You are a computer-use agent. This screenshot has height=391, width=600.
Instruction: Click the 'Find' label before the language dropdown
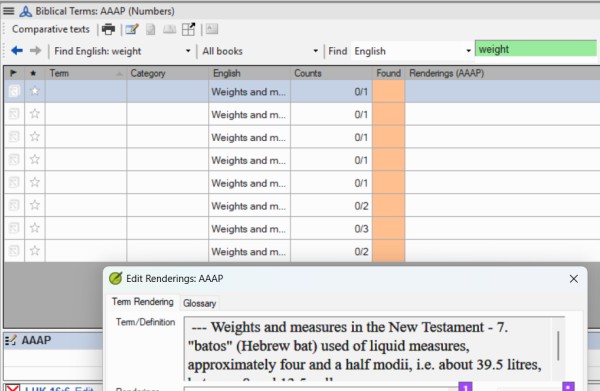click(x=338, y=51)
